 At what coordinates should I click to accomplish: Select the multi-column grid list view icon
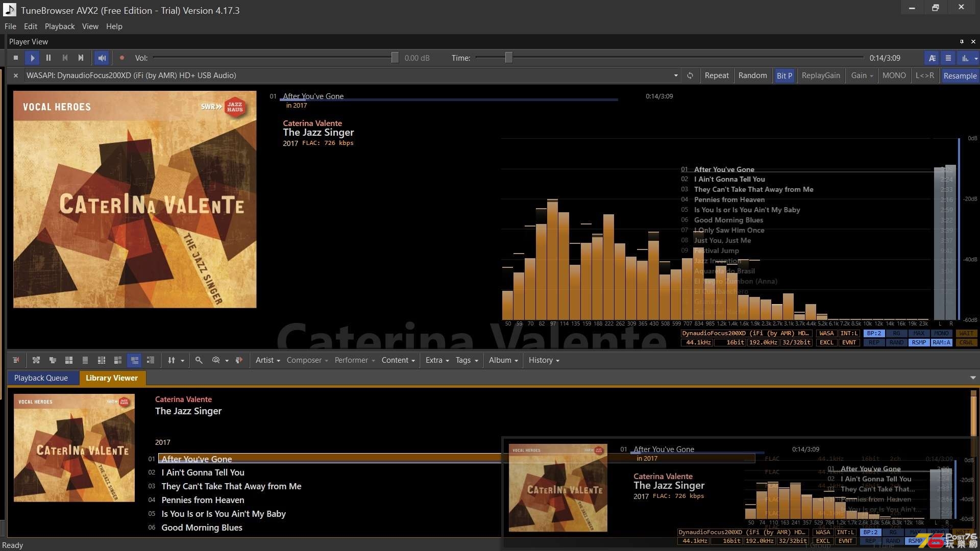[x=102, y=360]
